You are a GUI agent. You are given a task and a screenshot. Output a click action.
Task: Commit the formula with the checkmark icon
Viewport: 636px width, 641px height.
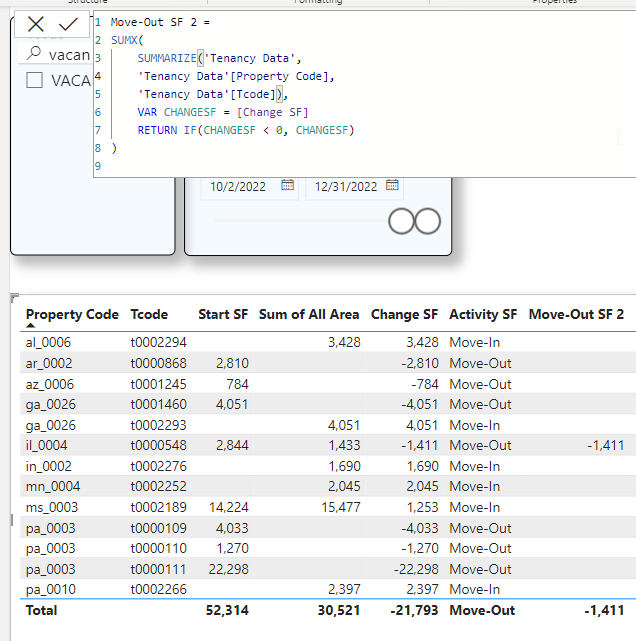(x=68, y=25)
